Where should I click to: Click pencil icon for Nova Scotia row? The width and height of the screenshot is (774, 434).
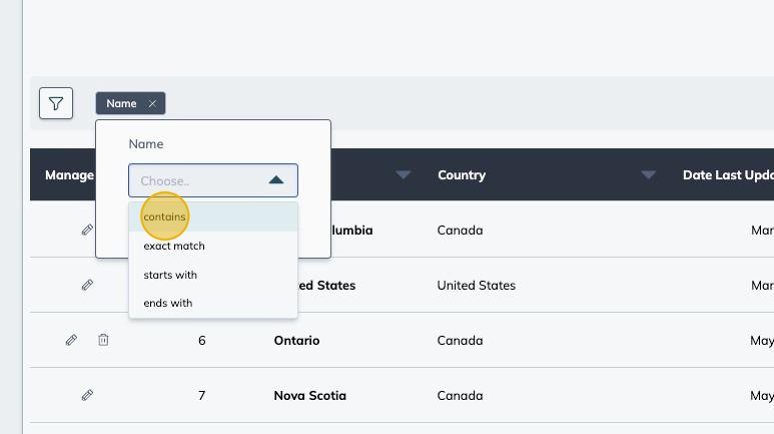click(x=87, y=395)
